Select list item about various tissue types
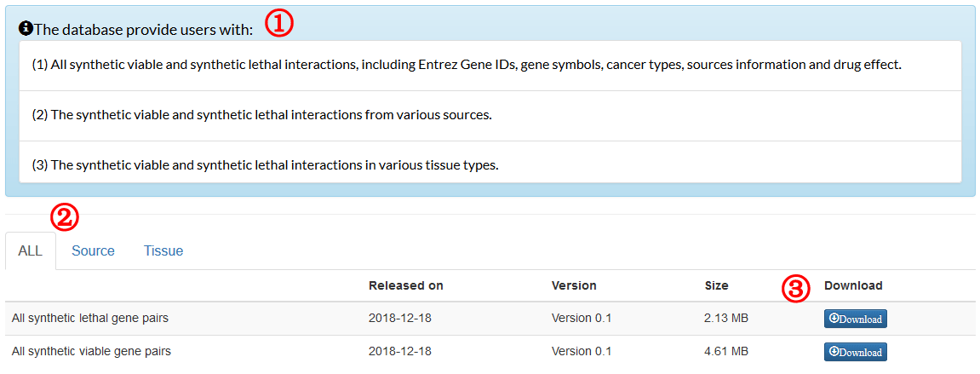 265,165
